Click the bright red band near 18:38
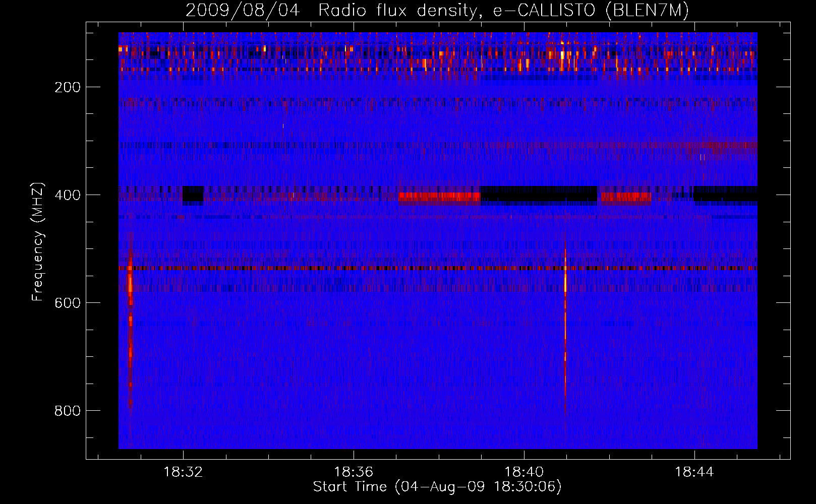 click(439, 197)
